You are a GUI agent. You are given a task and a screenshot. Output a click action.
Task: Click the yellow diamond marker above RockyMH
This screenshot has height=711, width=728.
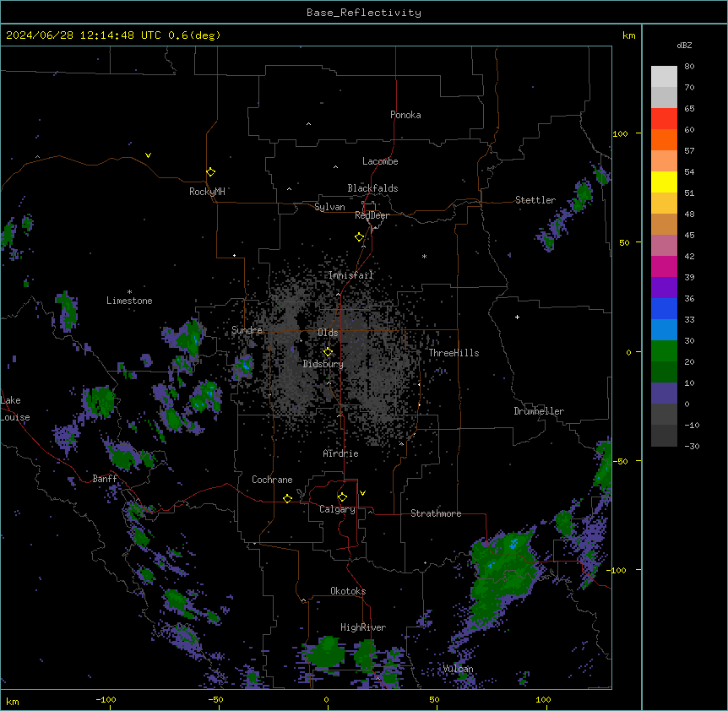(x=211, y=172)
